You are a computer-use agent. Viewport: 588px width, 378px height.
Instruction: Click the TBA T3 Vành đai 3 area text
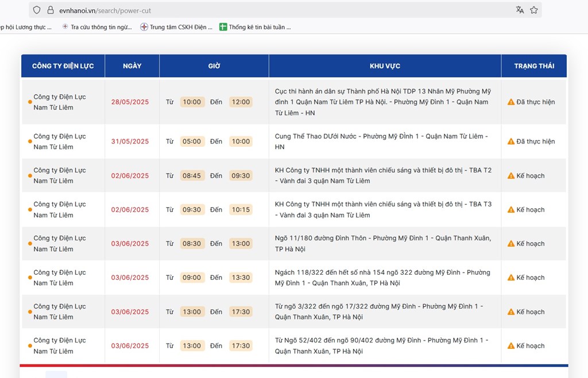coord(383,209)
